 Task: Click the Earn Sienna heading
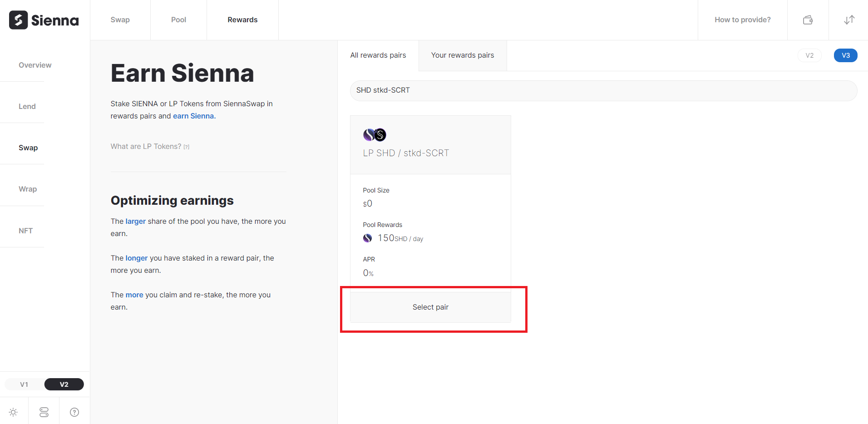point(182,74)
